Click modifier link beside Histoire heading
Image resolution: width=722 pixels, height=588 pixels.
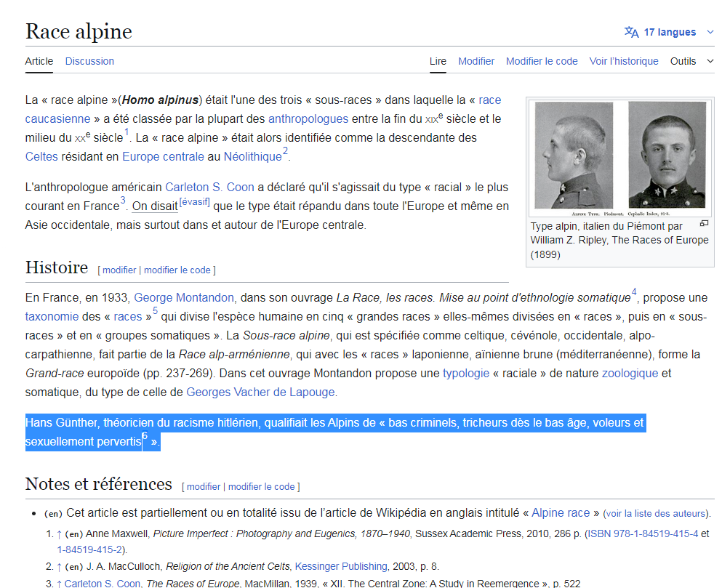[x=119, y=270]
